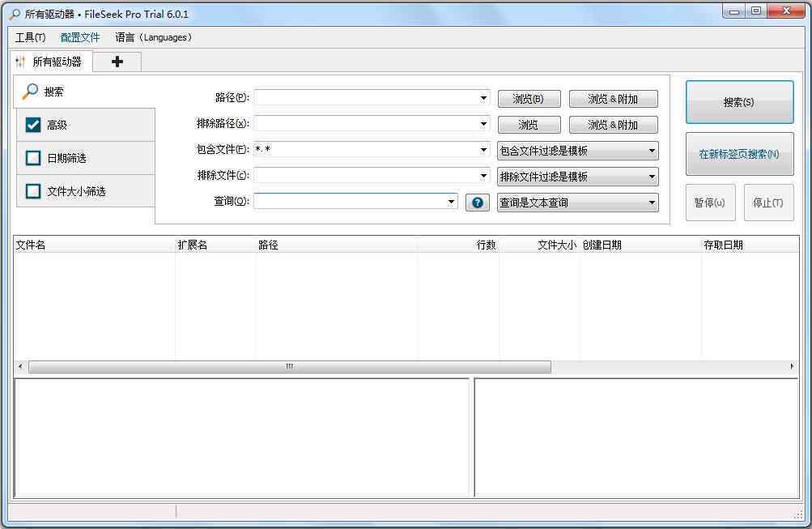812x529 pixels.
Task: Click 浏览 & 附加 button for 排除路径
Action: click(613, 124)
